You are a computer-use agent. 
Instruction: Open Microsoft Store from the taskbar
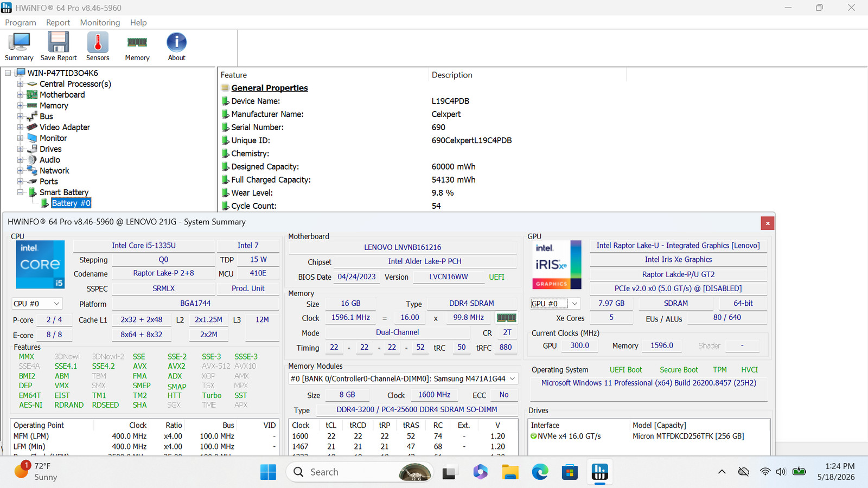point(570,472)
